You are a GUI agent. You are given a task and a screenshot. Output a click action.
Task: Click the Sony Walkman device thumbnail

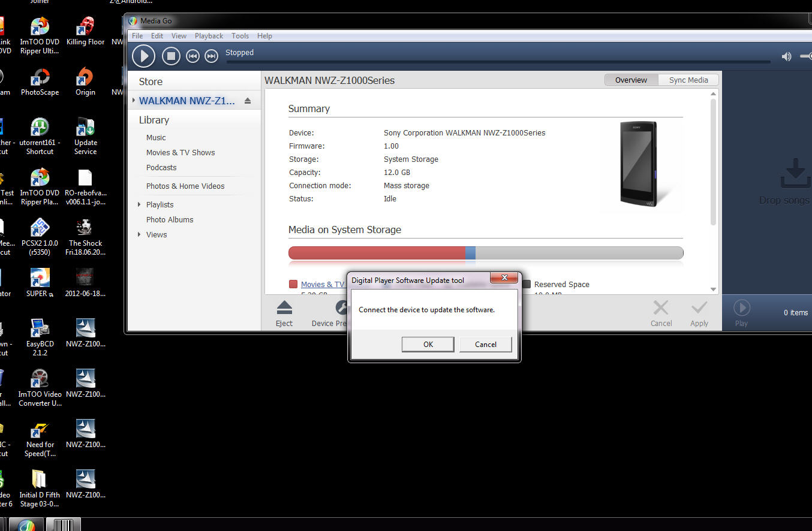coord(639,164)
